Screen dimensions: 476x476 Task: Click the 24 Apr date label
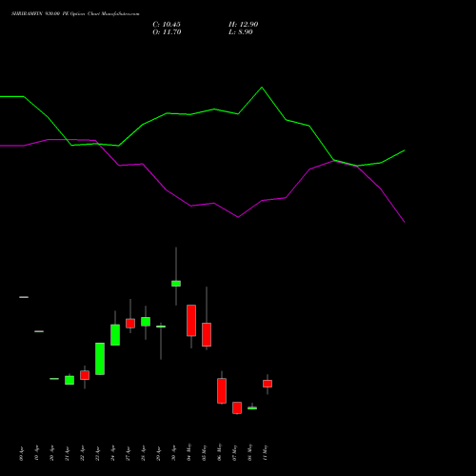[112, 453]
